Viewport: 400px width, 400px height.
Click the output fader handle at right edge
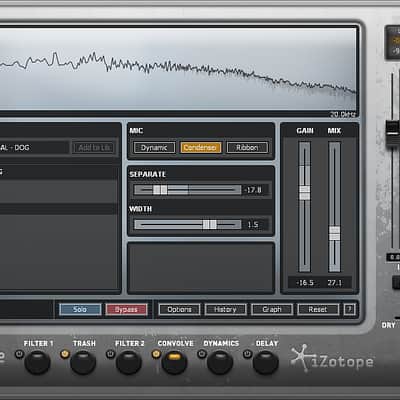(392, 133)
